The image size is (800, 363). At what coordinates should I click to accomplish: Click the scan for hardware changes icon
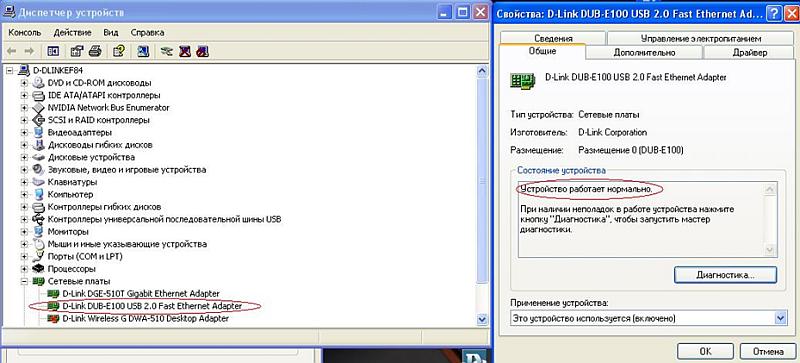tap(143, 51)
